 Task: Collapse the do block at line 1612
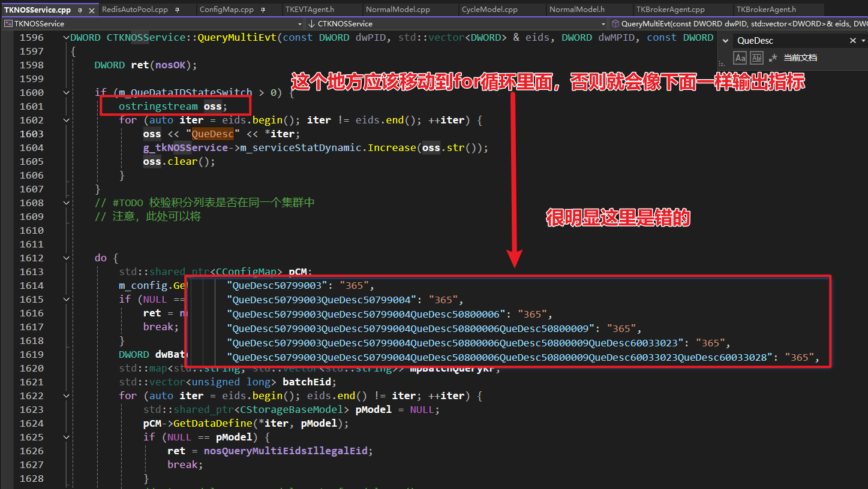coord(66,258)
